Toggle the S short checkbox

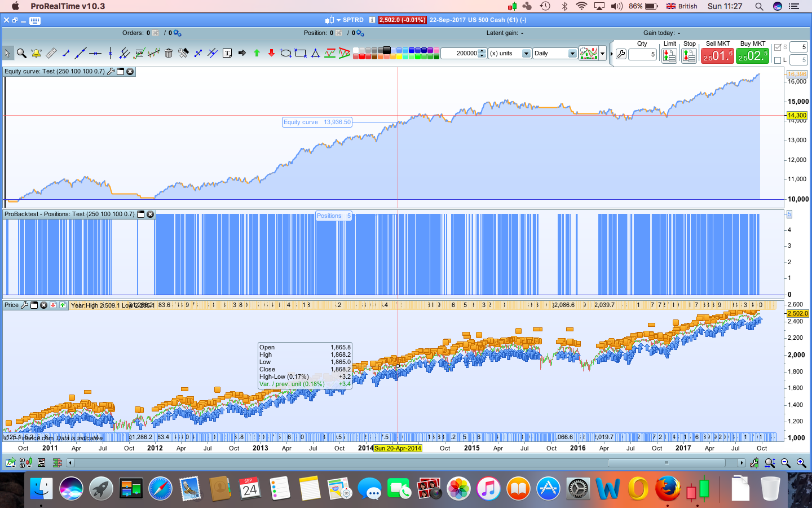[x=778, y=47]
